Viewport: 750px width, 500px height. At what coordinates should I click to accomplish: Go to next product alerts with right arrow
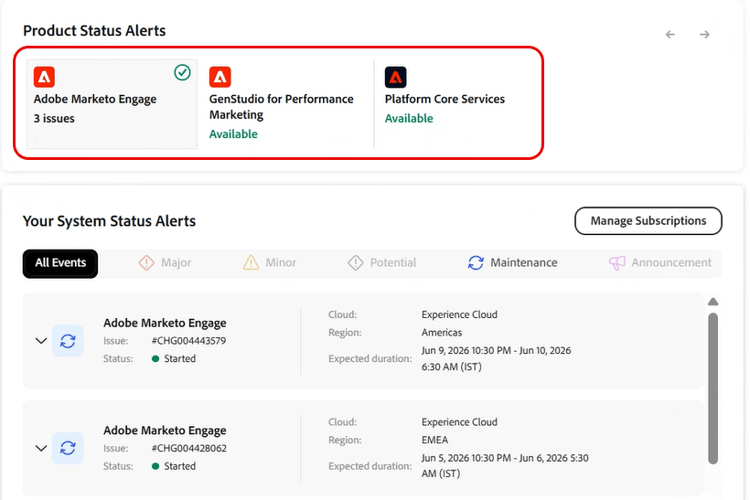705,34
